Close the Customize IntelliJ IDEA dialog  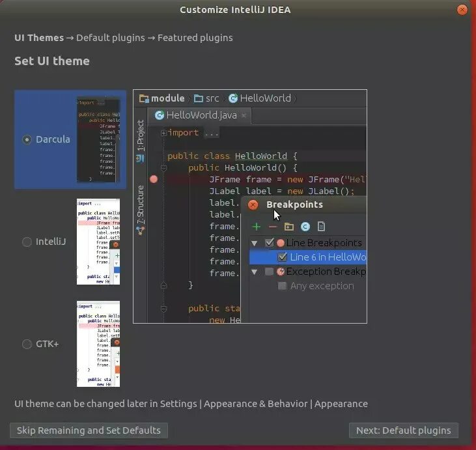tap(462, 10)
